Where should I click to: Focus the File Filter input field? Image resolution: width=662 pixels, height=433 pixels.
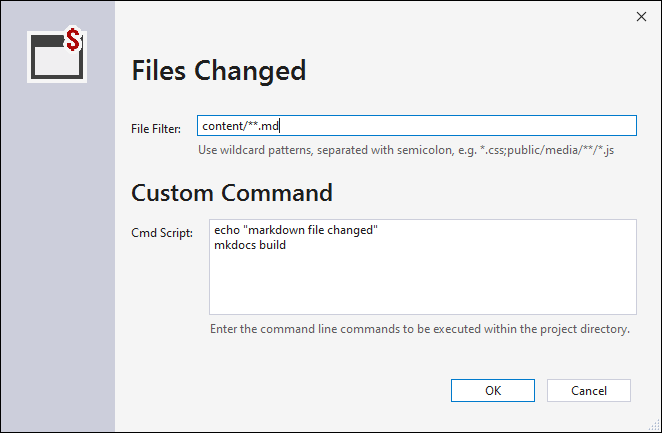pos(417,126)
